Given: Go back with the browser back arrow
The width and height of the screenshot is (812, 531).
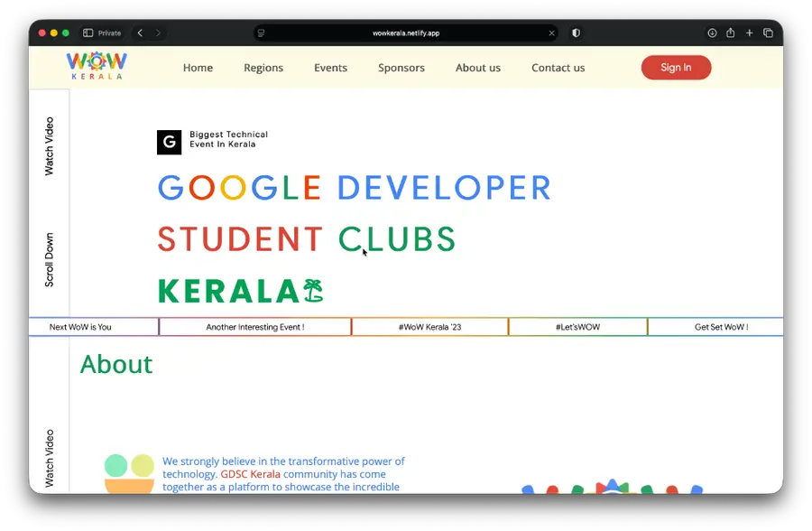Looking at the screenshot, I should [x=140, y=33].
